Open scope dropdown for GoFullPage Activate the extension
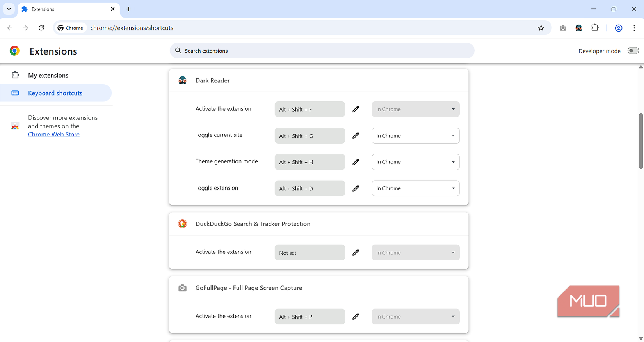Image resolution: width=644 pixels, height=342 pixels. (x=416, y=317)
